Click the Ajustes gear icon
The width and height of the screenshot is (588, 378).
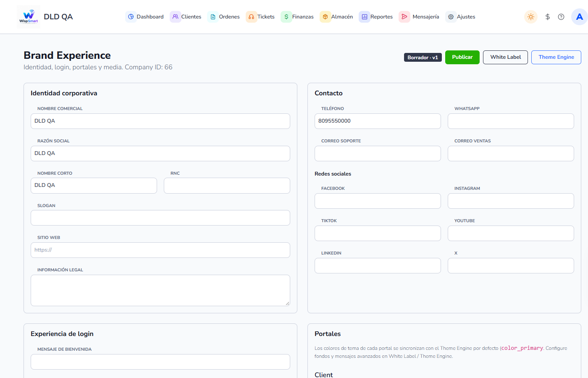(451, 17)
